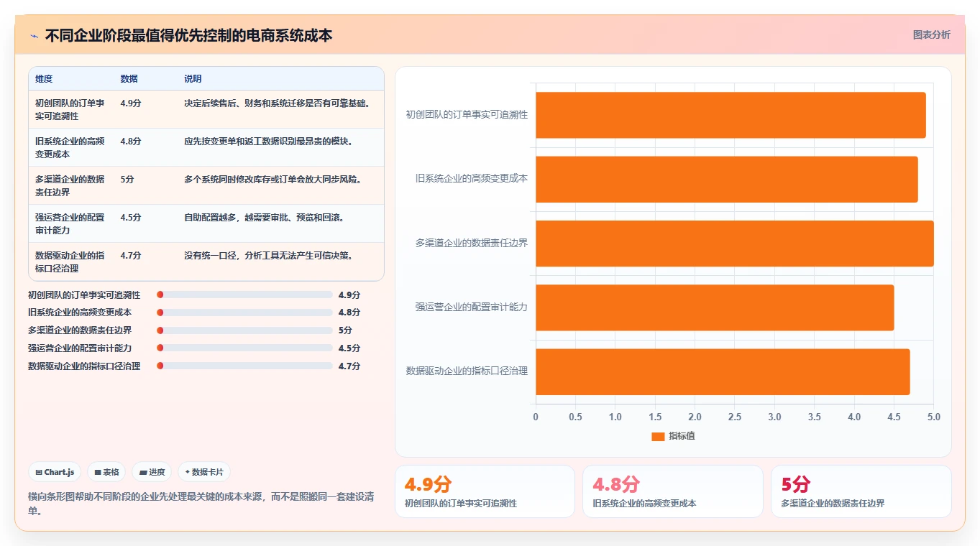Click the y-axis label 旧系统企业的高频变更成本 in the chart
Screen dimensions: 980x546
tap(471, 179)
